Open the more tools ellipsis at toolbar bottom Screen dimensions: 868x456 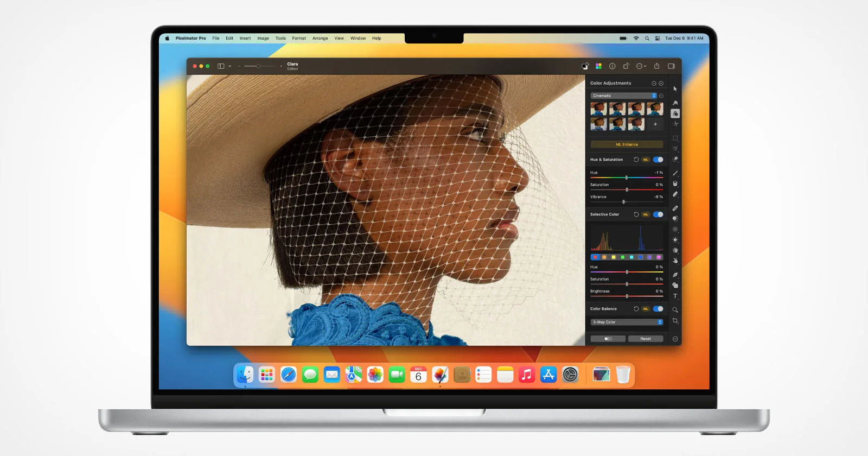point(675,339)
